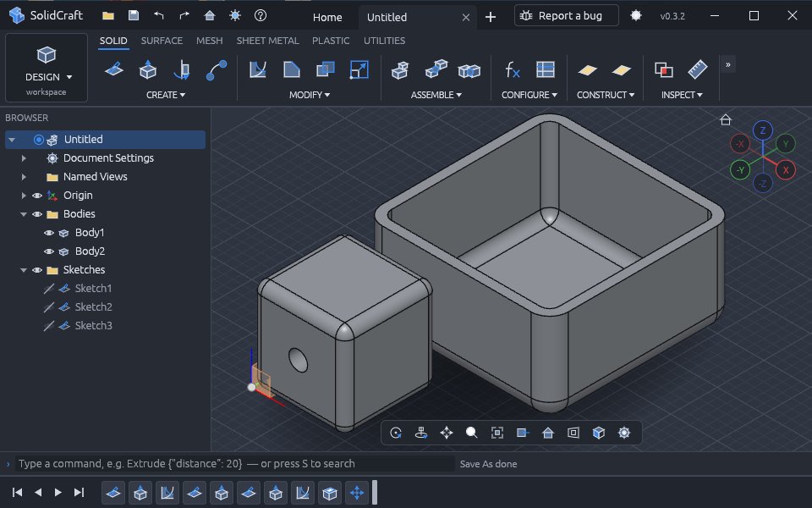The image size is (812, 508).
Task: Close the Untitled document tab
Action: click(465, 17)
